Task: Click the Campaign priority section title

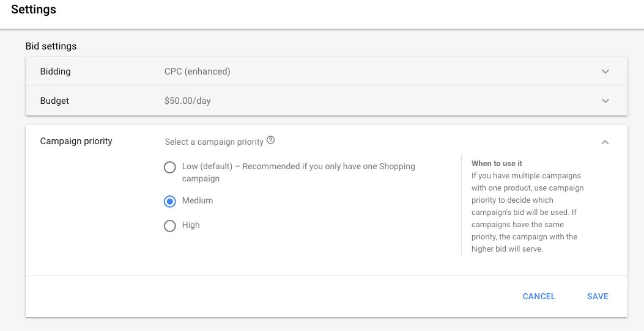Action: [76, 141]
